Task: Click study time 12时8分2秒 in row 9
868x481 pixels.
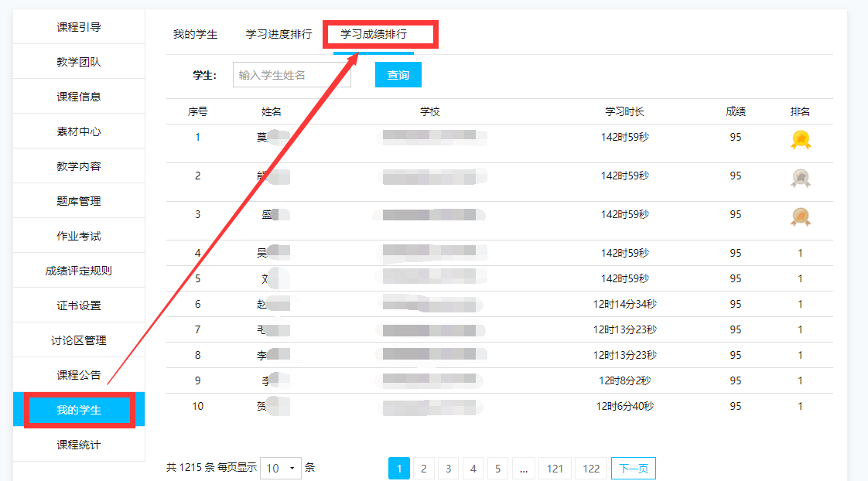Action: tap(624, 380)
